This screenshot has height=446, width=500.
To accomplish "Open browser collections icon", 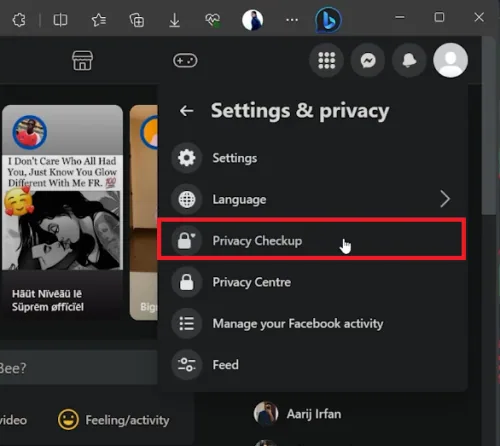I will pyautogui.click(x=137, y=20).
